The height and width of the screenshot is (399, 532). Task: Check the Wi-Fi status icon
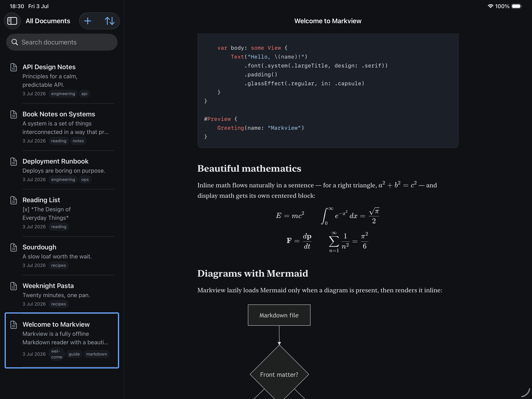(x=490, y=6)
